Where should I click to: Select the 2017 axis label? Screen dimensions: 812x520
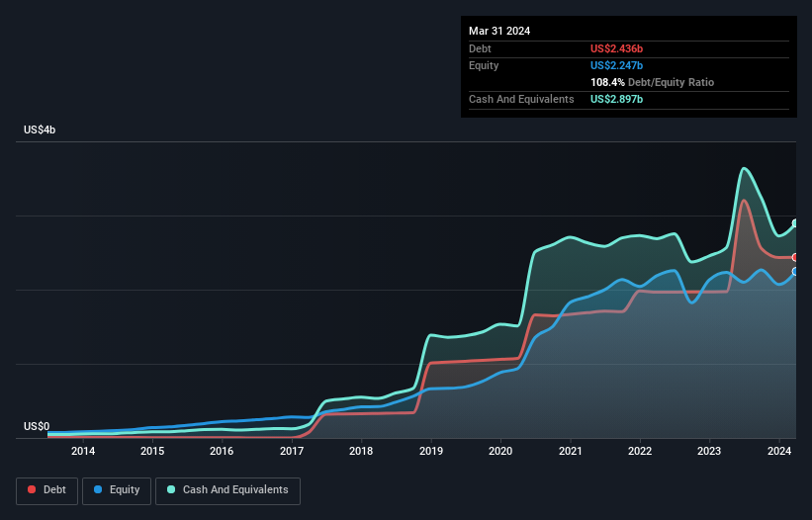(292, 451)
